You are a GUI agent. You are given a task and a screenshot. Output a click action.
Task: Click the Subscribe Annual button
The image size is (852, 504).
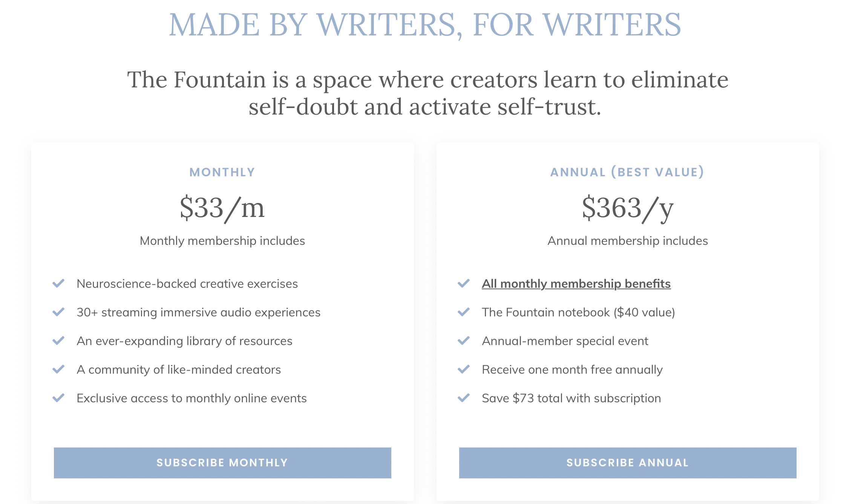click(628, 463)
